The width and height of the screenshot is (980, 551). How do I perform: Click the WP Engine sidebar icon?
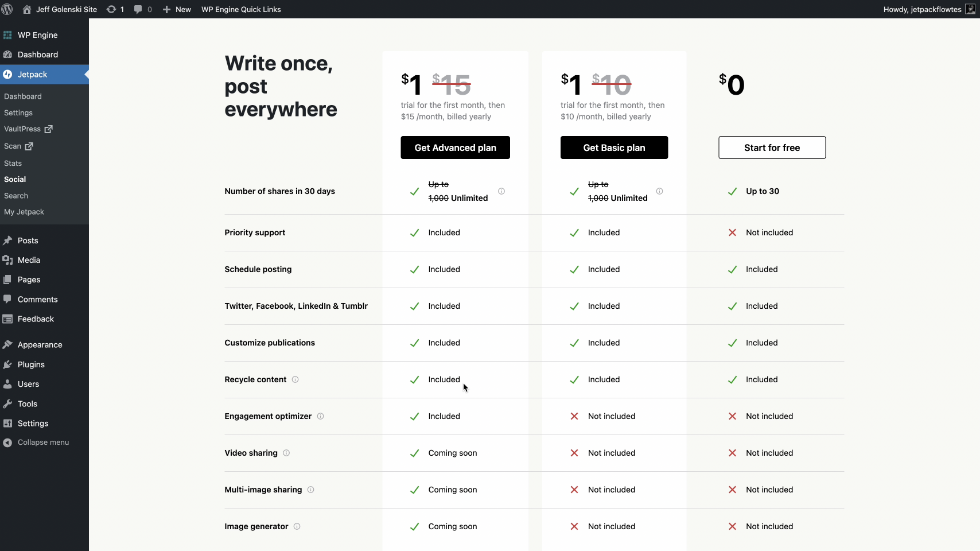(7, 35)
